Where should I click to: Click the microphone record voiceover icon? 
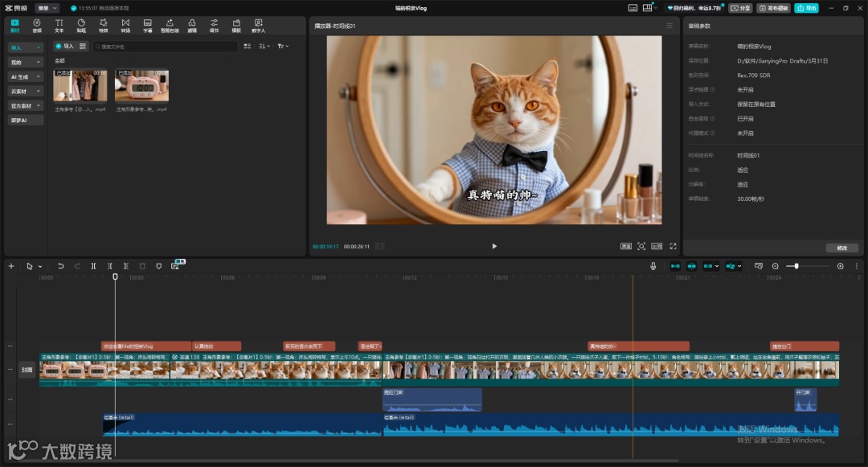click(x=653, y=266)
